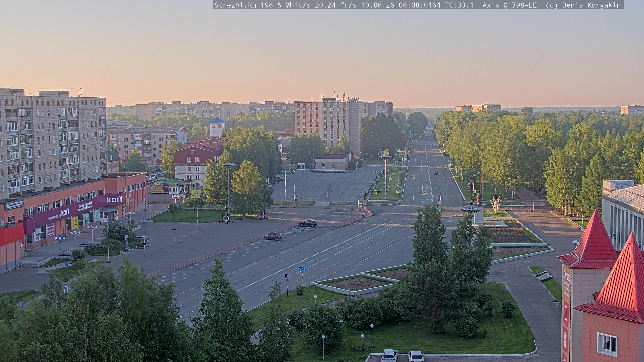Click the "20.24 fr/s" frame rate value
644x362 pixels.
[x=336, y=5]
